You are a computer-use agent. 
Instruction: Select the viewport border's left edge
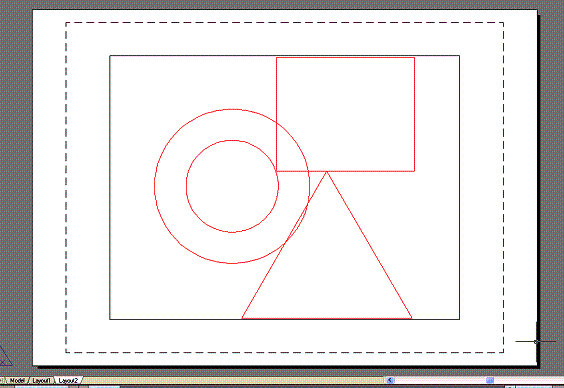coord(110,187)
